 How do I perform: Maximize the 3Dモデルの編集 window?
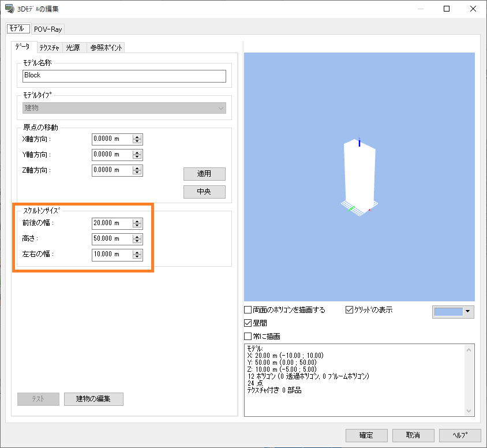pos(447,9)
